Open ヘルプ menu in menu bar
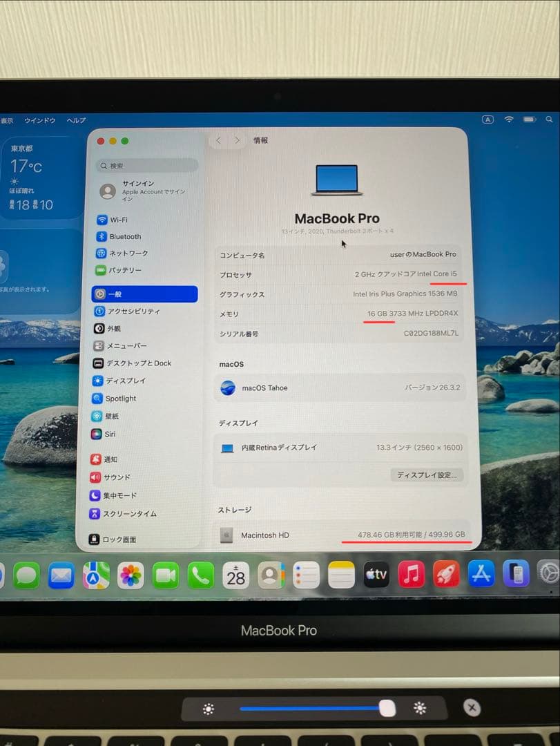 (76, 120)
